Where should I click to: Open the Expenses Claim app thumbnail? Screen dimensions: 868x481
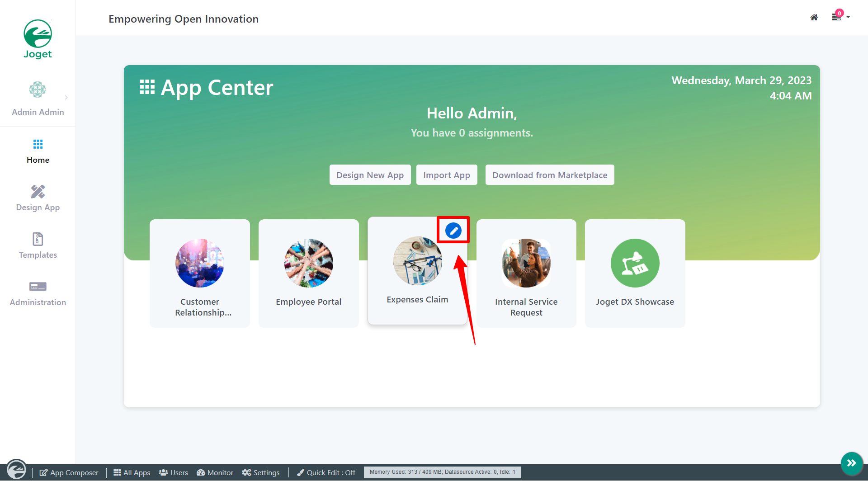(418, 261)
